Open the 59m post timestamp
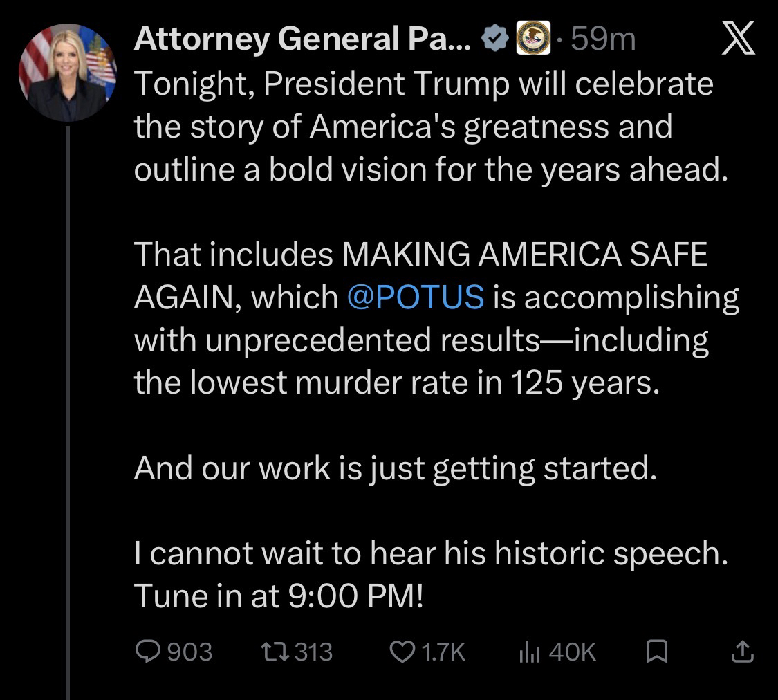Screen dimensions: 778x700 603,40
